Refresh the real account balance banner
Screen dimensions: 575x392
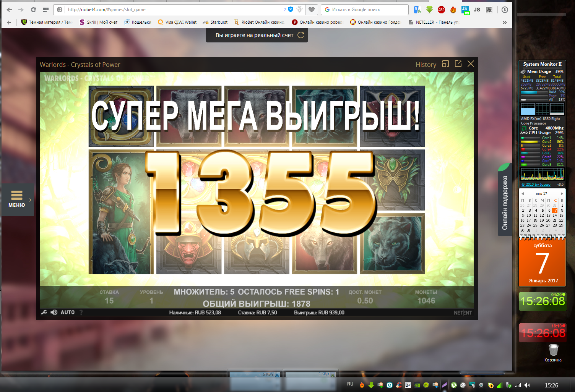tap(301, 35)
